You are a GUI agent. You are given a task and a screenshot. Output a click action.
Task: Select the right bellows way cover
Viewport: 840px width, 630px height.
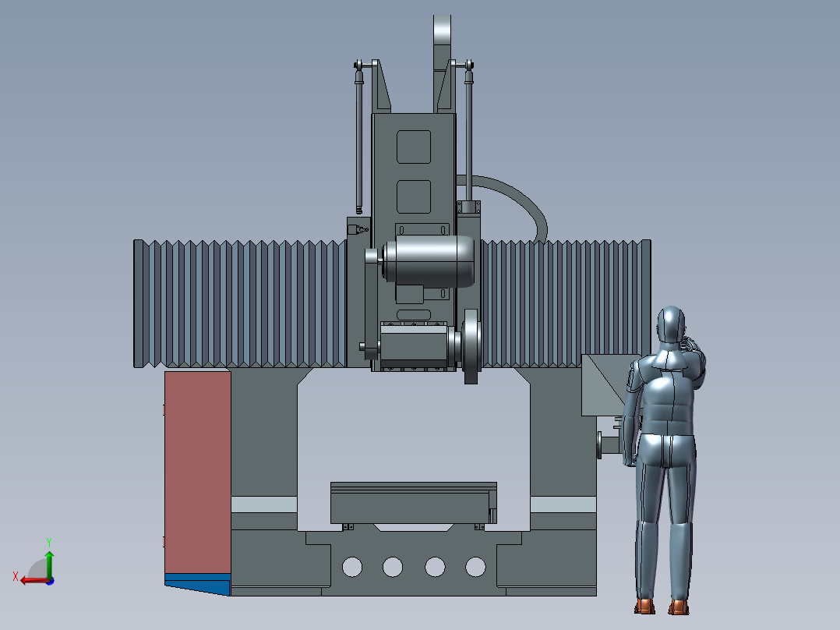(565, 303)
